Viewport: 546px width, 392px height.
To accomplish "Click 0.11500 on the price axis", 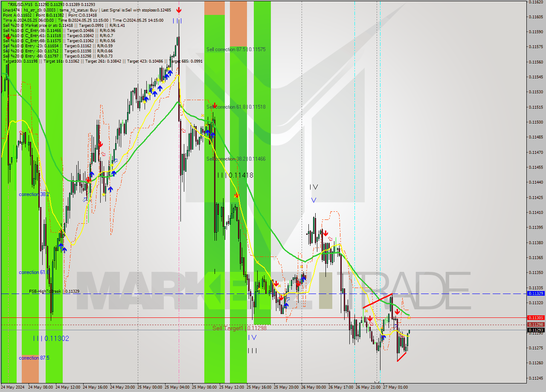I will 536,122.
